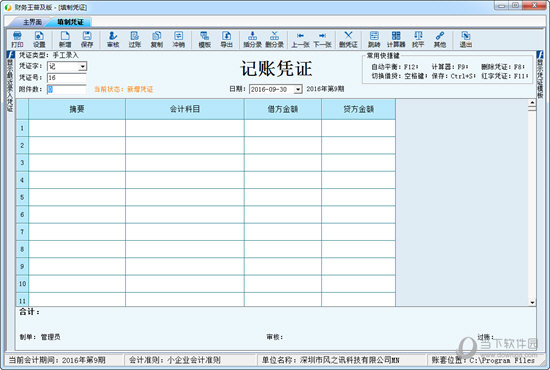Click the 记账凭证 title text
This screenshot has width=550, height=370.
click(x=276, y=68)
